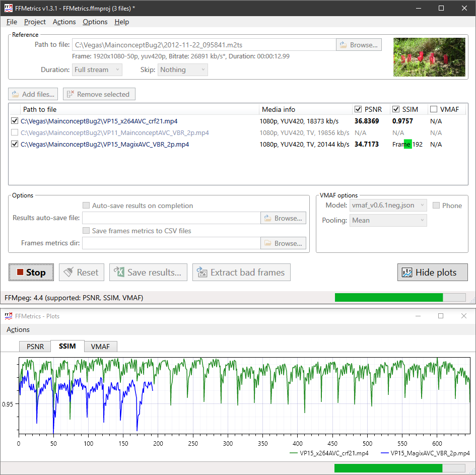The width and height of the screenshot is (476, 475).
Task: Open the Help menu
Action: click(x=122, y=22)
